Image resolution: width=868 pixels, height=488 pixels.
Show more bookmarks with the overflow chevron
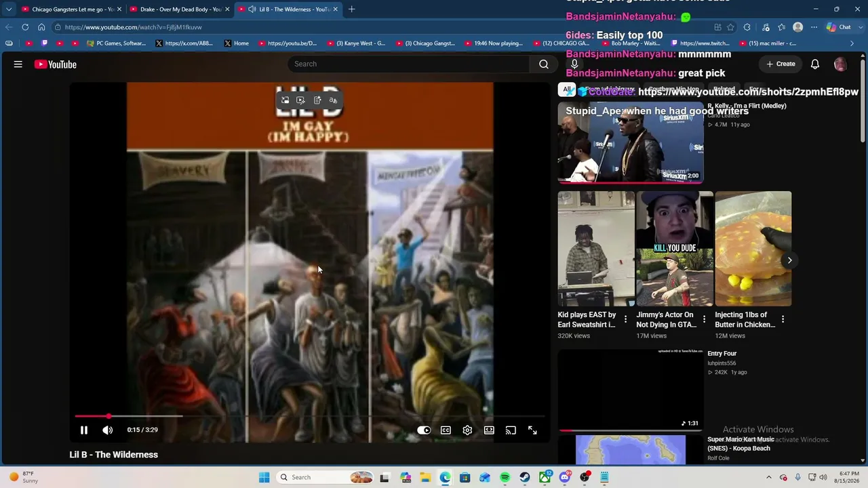852,43
